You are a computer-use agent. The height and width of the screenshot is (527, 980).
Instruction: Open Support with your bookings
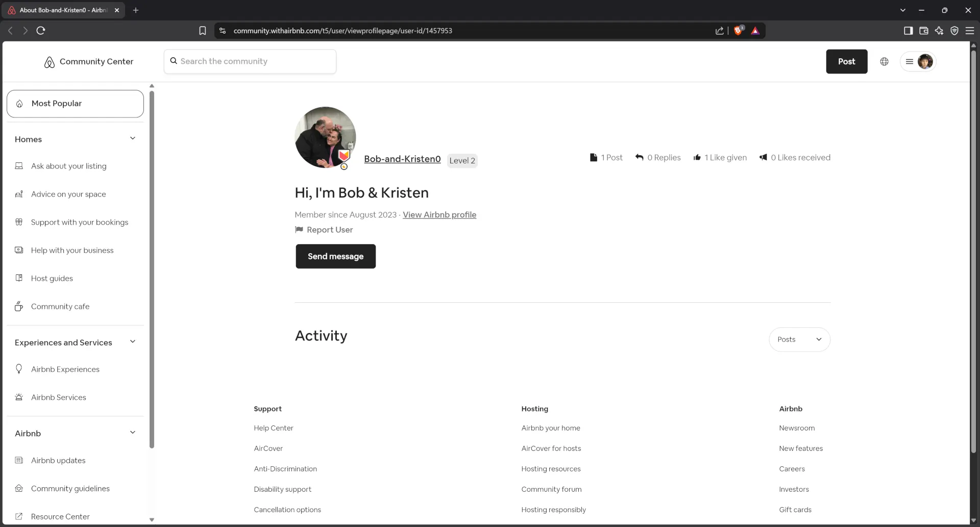[80, 222]
